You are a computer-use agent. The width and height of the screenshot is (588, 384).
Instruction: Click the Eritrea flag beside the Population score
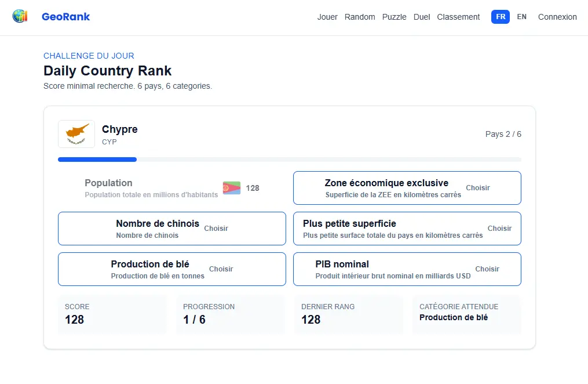[231, 187]
